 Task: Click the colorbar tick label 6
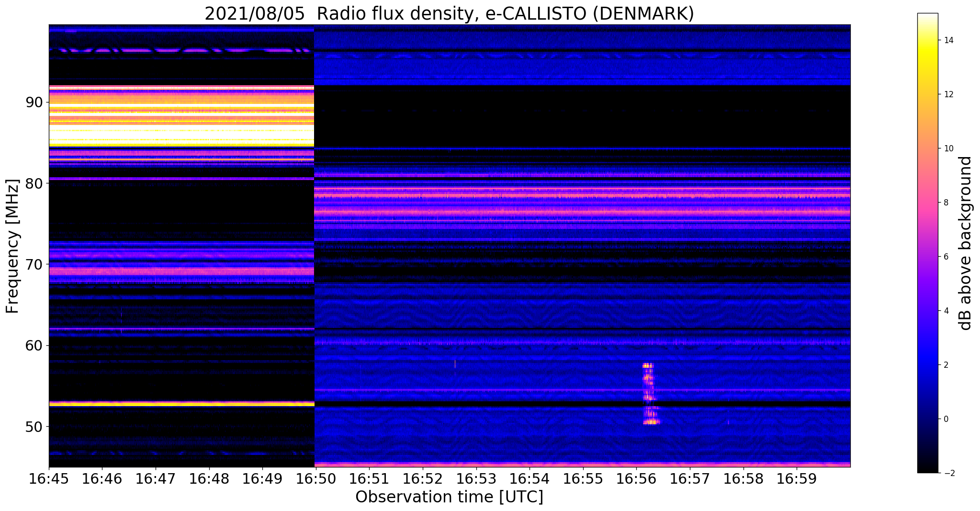coord(946,257)
